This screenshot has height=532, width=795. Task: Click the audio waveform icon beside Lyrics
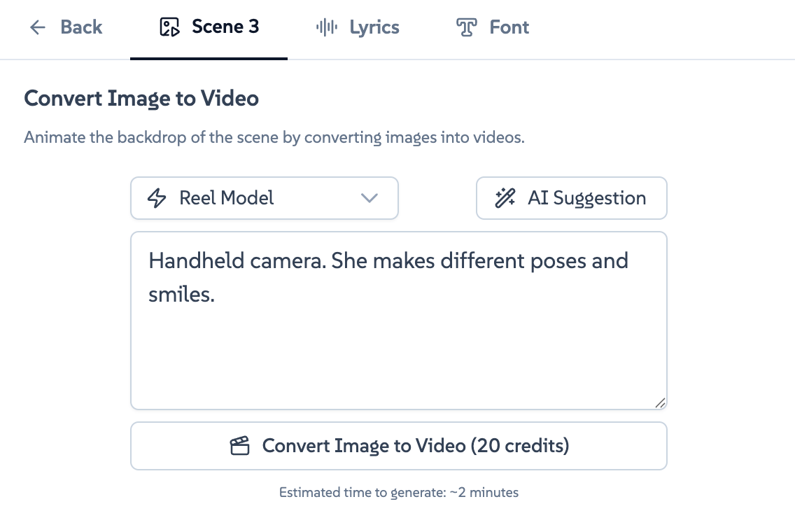[326, 27]
